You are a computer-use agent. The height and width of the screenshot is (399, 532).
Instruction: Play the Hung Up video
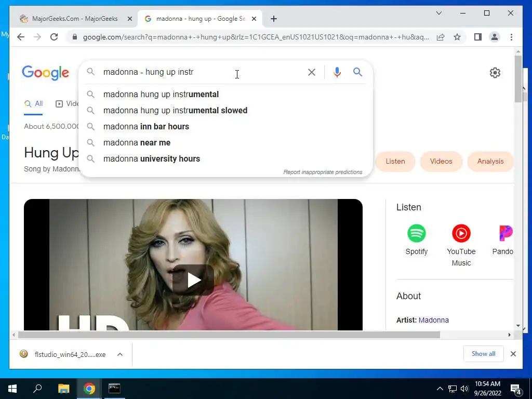click(x=193, y=280)
